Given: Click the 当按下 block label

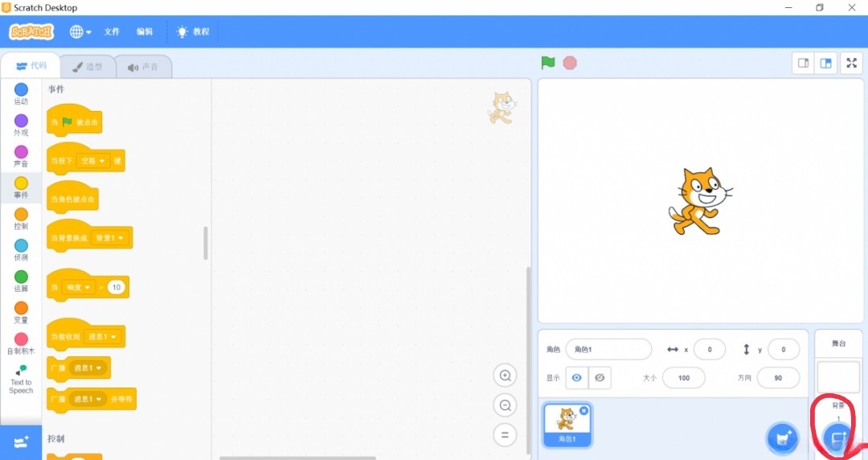Looking at the screenshot, I should pyautogui.click(x=62, y=161).
